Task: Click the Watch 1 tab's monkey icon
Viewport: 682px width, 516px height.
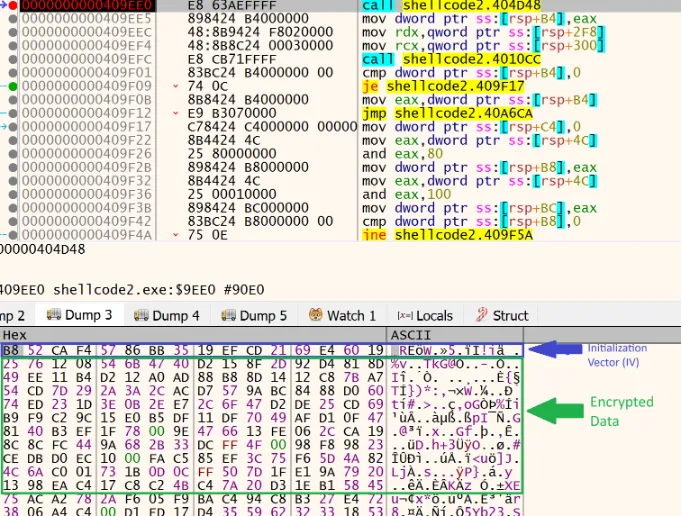Action: click(316, 315)
